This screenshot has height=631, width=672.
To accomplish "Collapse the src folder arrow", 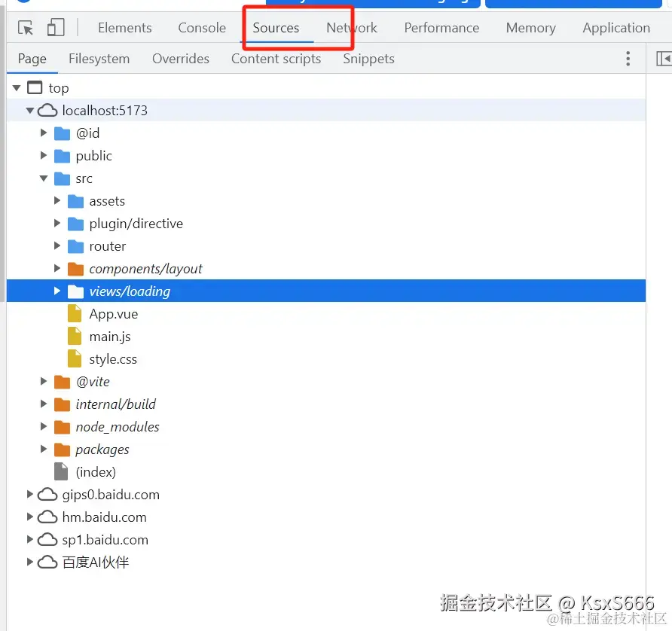I will point(44,178).
